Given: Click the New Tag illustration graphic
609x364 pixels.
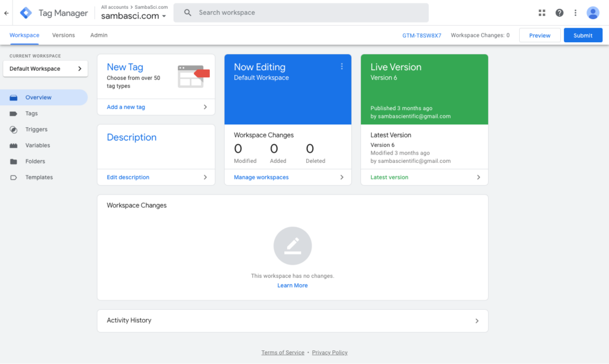Looking at the screenshot, I should [x=193, y=76].
